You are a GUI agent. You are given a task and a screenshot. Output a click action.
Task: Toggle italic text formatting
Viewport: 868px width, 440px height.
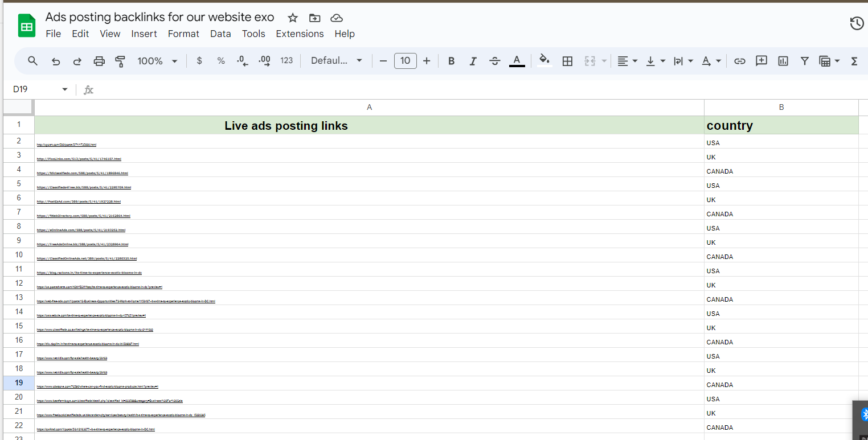473,61
